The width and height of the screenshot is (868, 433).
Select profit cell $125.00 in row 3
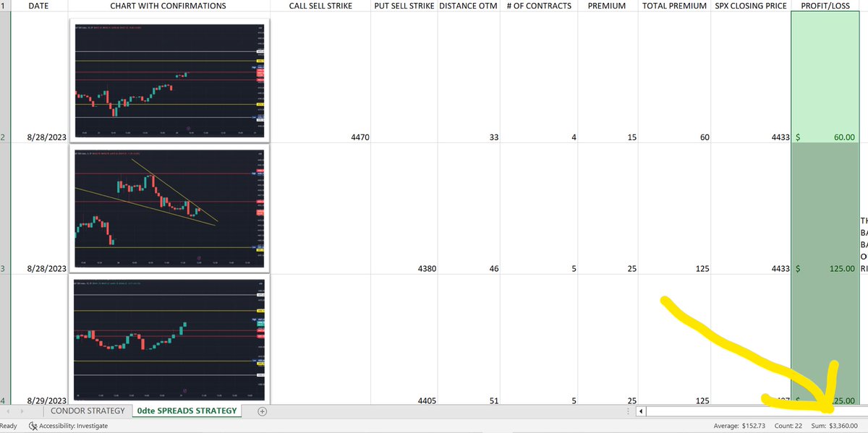click(825, 208)
